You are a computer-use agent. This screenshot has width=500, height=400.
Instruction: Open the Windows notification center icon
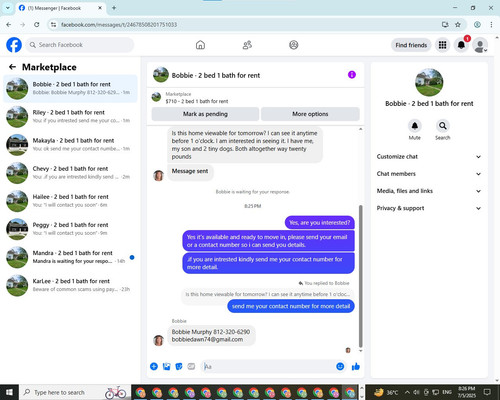(x=487, y=392)
